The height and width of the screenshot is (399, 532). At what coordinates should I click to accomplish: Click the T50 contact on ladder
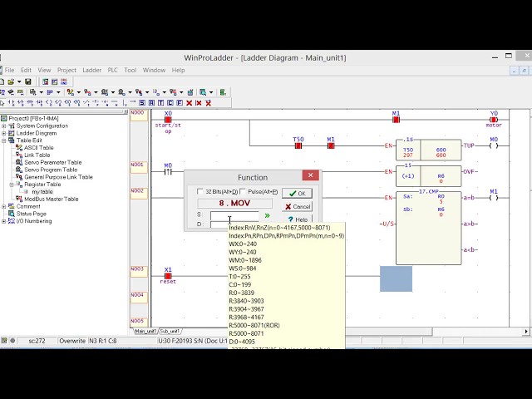point(298,145)
